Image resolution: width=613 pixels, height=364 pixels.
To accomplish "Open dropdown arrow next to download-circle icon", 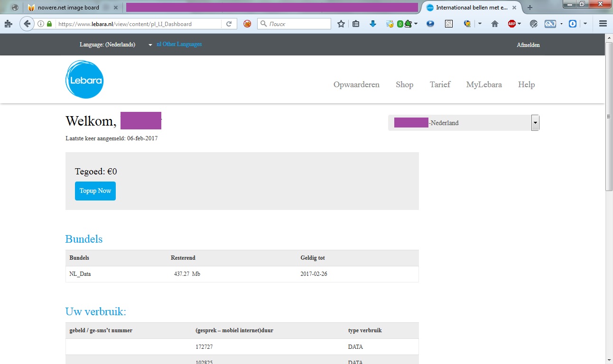I will tap(585, 24).
